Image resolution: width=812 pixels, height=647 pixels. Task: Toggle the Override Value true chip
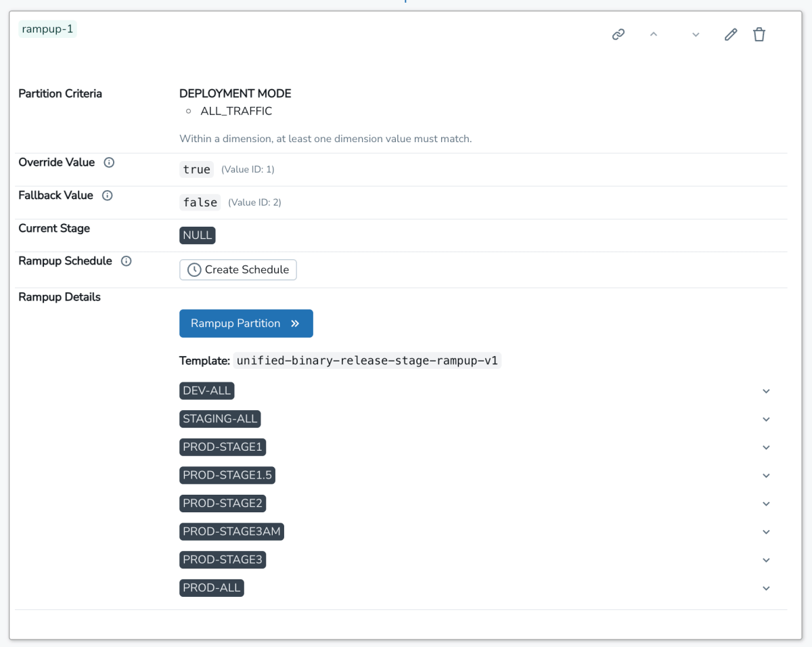[x=196, y=169]
